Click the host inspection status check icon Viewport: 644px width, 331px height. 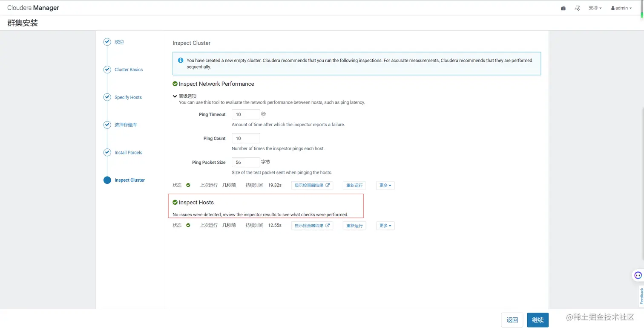point(188,225)
